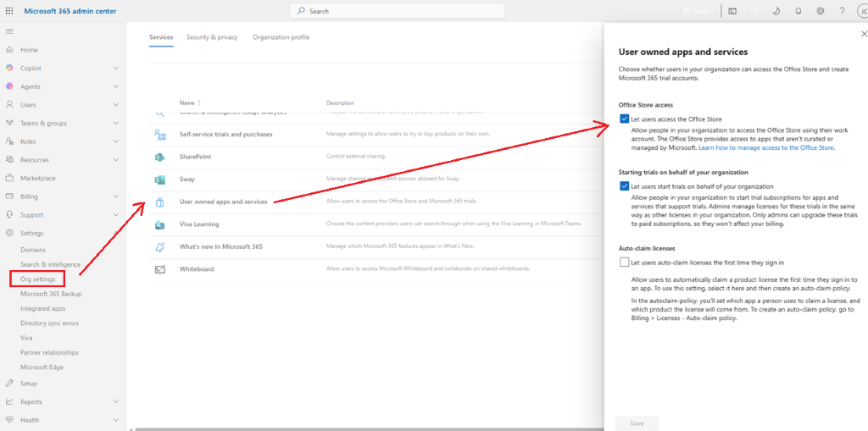This screenshot has height=431, width=868.
Task: Expand the Copilot navigation section
Action: pos(115,68)
